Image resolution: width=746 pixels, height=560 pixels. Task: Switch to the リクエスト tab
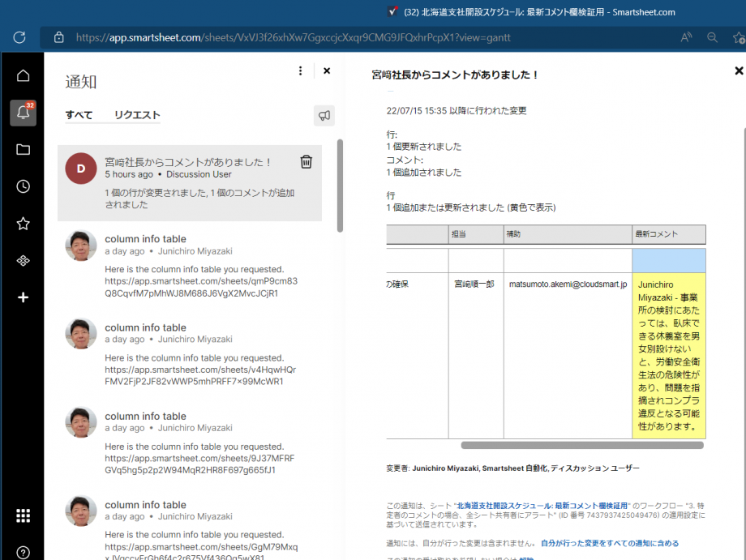pyautogui.click(x=137, y=115)
